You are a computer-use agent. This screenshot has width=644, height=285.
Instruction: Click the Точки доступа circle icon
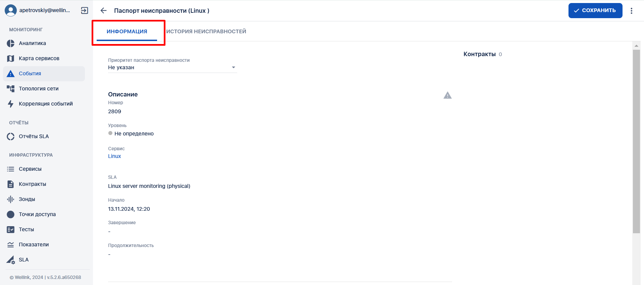(11, 214)
